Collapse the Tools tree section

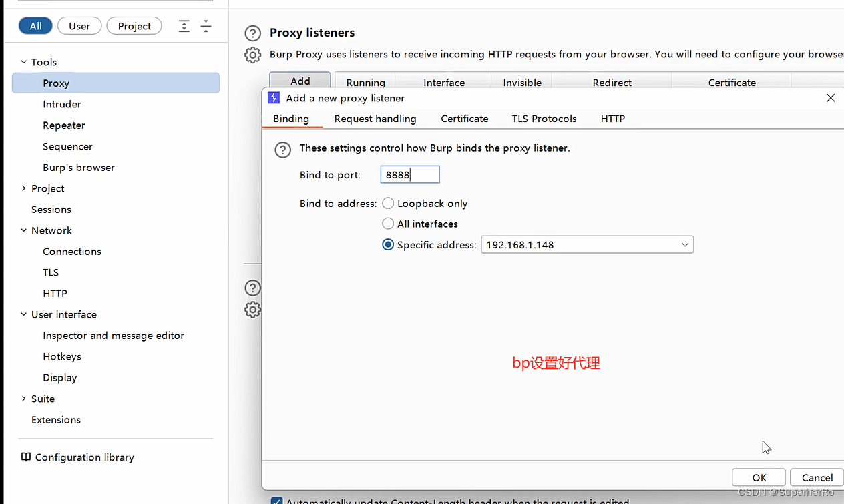pos(24,62)
